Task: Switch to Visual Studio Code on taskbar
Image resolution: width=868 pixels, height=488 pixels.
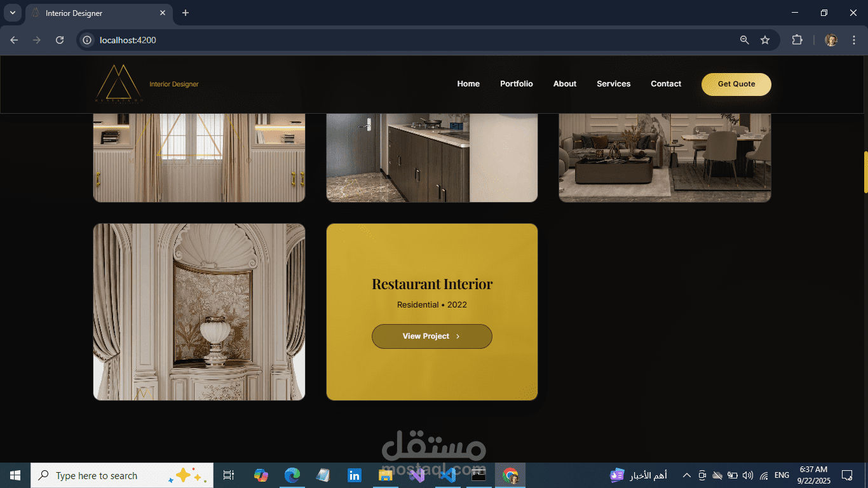Action: tap(447, 475)
